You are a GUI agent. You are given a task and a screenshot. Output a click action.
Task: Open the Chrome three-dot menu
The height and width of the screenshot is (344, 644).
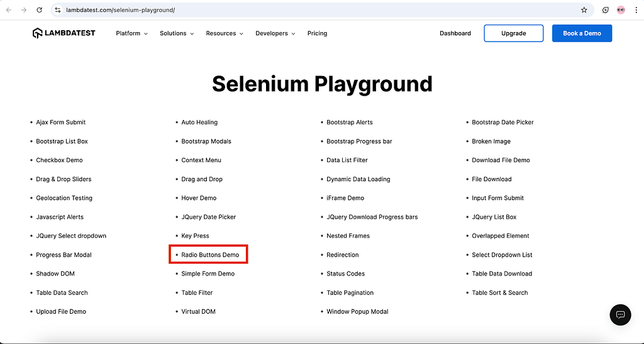[636, 10]
